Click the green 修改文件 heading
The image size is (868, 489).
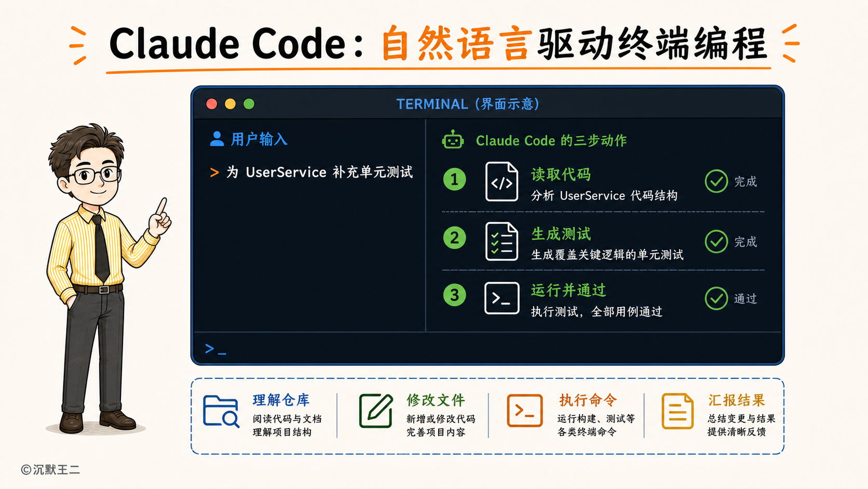click(436, 400)
